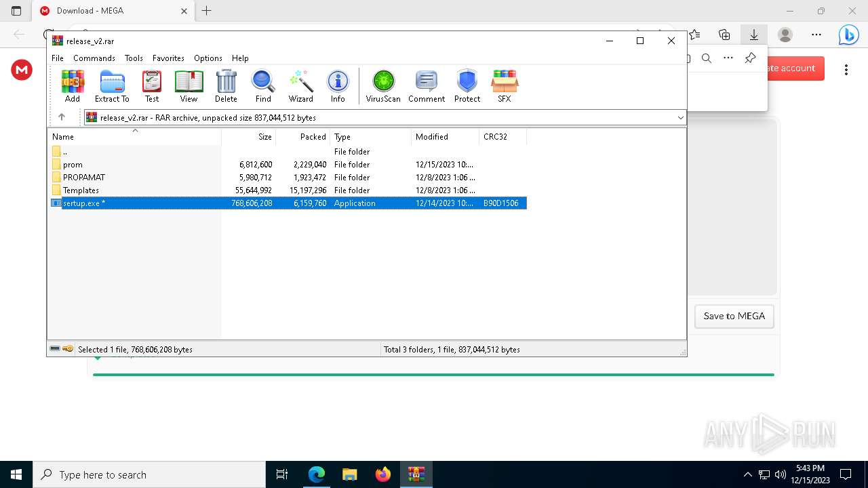Click the Delete trash can icon
868x488 pixels.
(226, 86)
